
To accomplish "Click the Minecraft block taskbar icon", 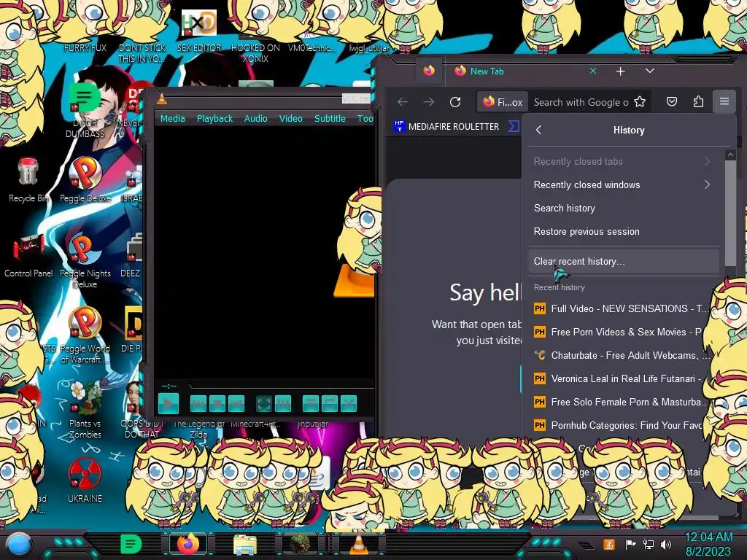I will tap(301, 544).
